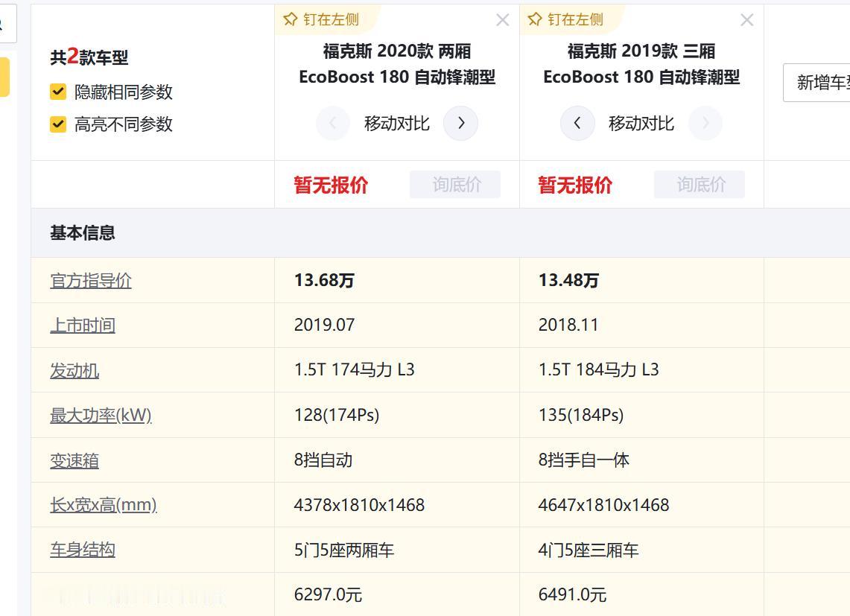Viewport: 850px width, 616px height.
Task: Click 福克斯 2019款 三厢 model title
Action: (x=641, y=64)
